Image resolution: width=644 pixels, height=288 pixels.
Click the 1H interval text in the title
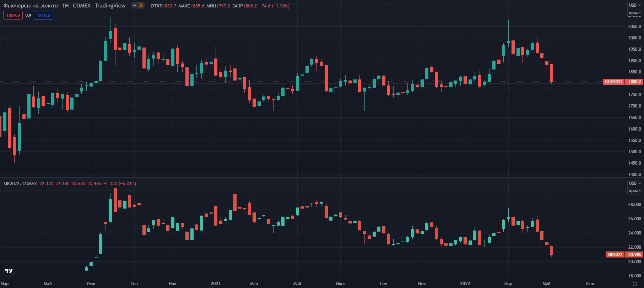coord(65,6)
